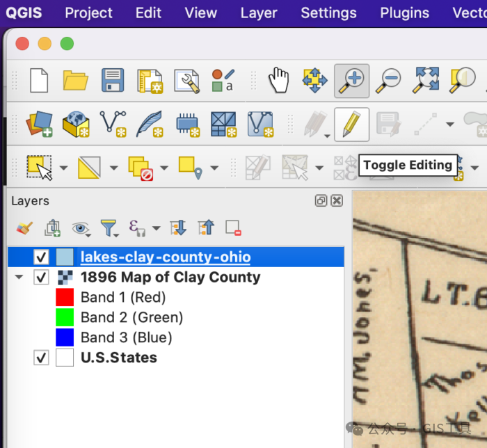Open the QGIS application menu
Image resolution: width=487 pixels, height=448 pixels.
pyautogui.click(x=24, y=13)
